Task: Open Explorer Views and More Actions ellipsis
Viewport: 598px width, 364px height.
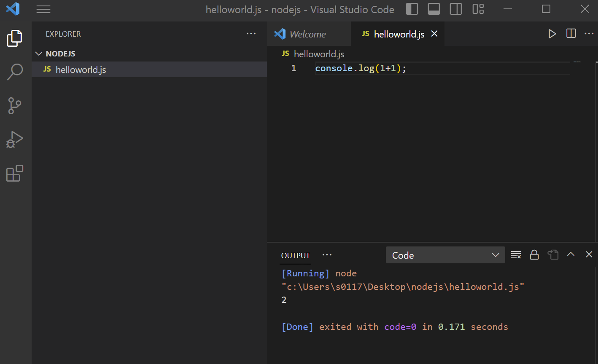Action: pos(251,34)
